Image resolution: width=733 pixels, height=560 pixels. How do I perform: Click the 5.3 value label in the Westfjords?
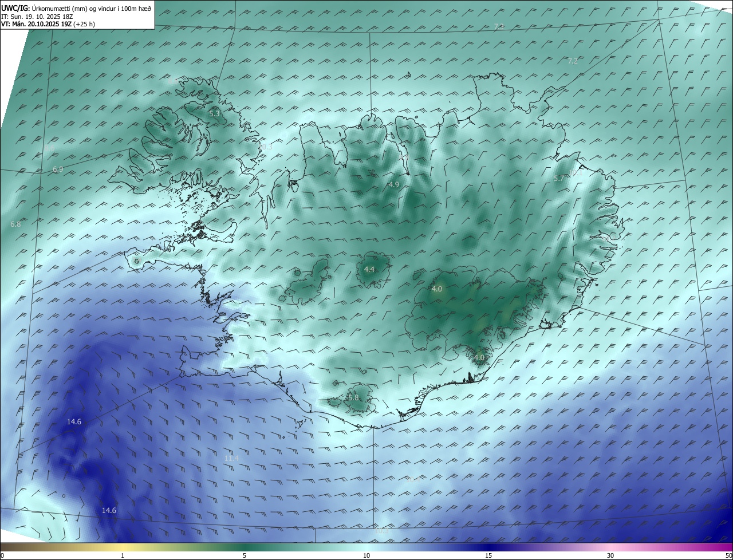(x=215, y=114)
